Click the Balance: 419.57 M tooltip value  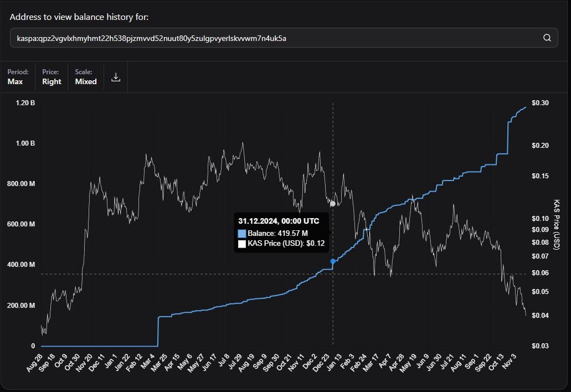pos(277,233)
